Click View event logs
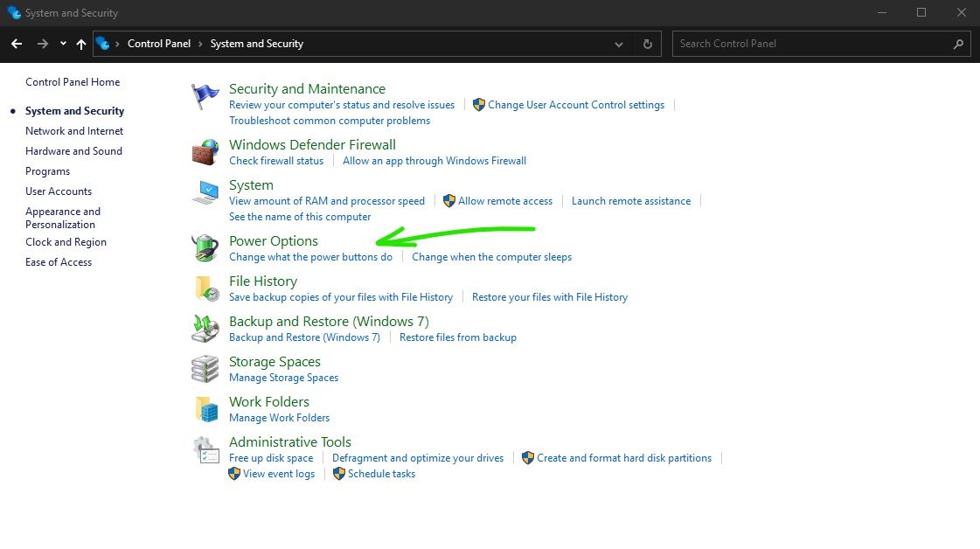Viewport: 980px width, 549px height. (279, 474)
